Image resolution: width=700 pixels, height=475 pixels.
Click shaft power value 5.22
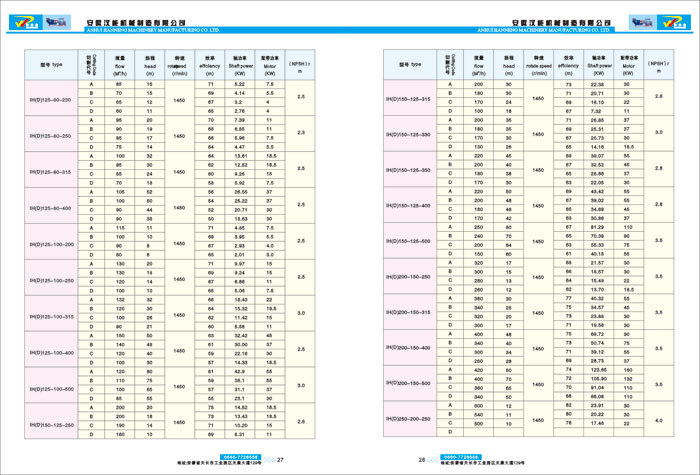click(x=240, y=84)
